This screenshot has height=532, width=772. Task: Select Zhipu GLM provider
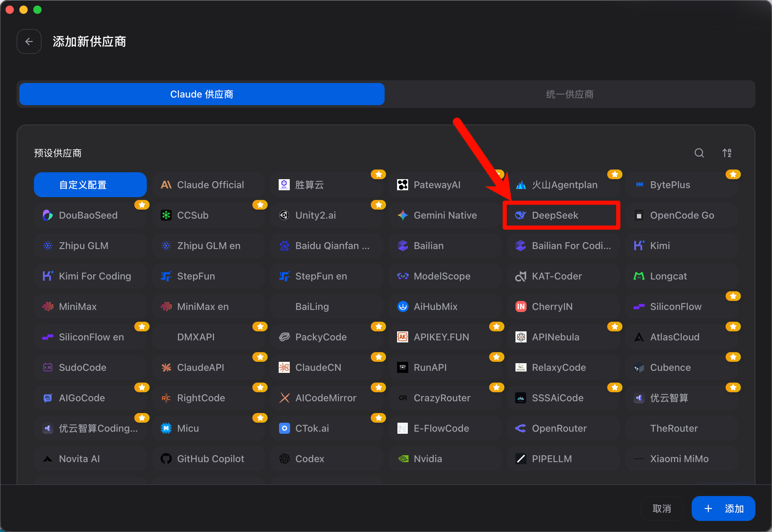90,246
